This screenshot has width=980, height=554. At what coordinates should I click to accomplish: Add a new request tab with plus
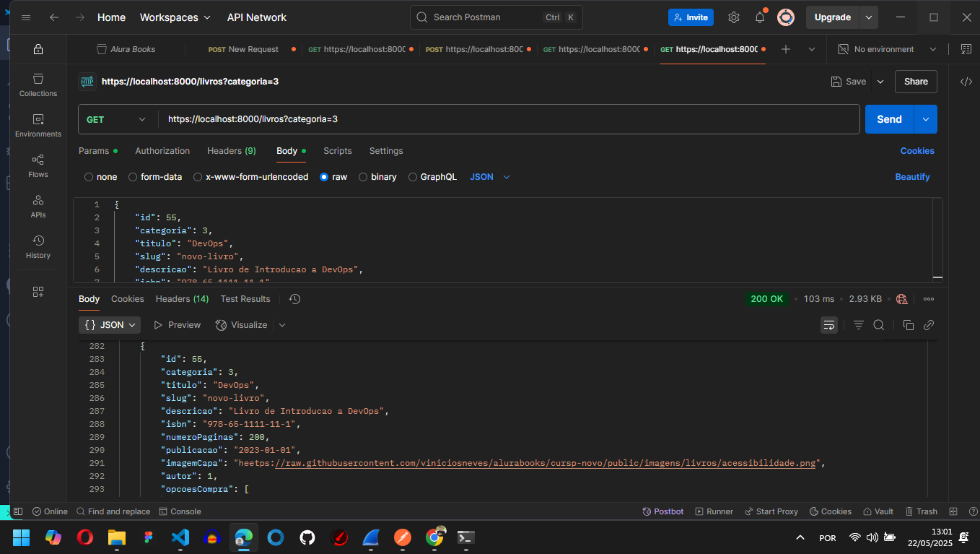coord(786,49)
